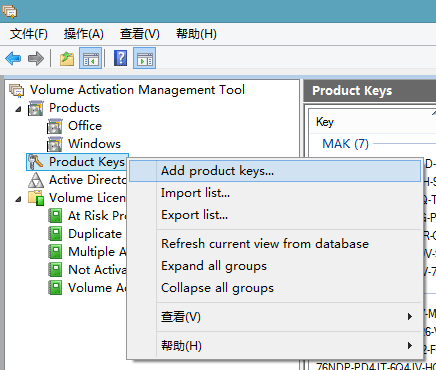The height and width of the screenshot is (370, 436).
Task: Open the 查看(V) menu bar item
Action: coord(140,34)
